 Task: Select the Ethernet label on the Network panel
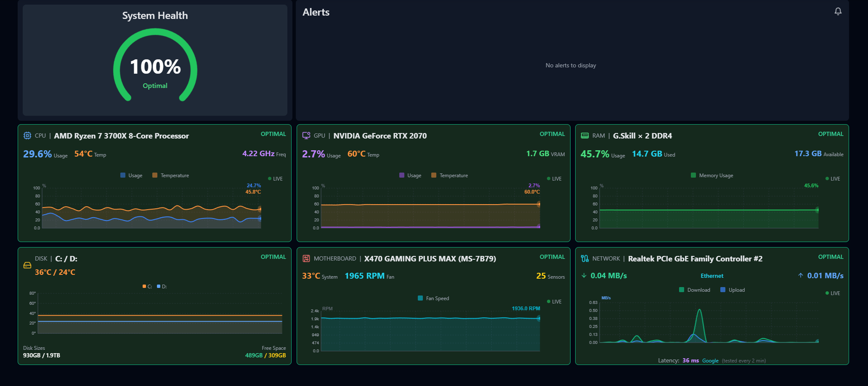pos(712,276)
